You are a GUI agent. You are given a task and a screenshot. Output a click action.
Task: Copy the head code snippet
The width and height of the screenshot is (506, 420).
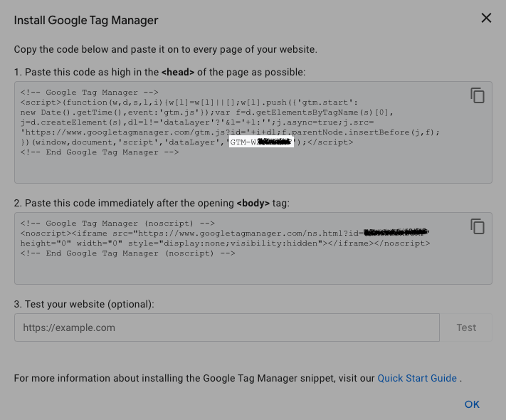tap(478, 95)
